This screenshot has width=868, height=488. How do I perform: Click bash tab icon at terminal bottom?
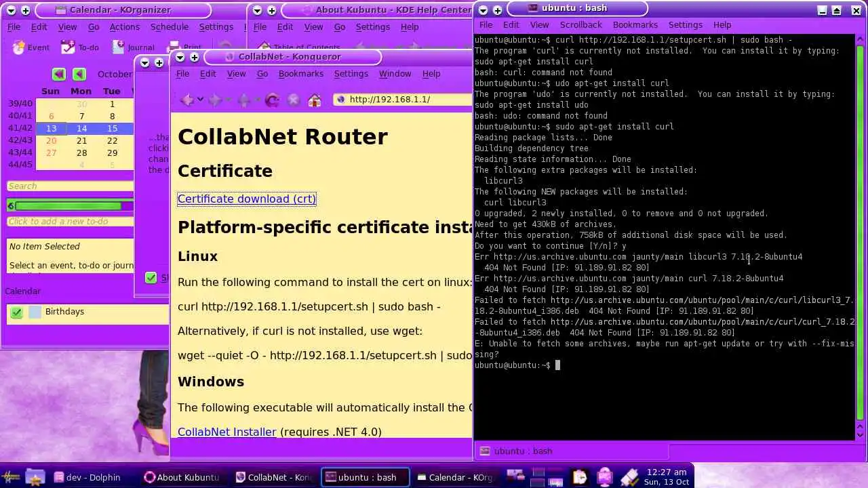coord(485,451)
